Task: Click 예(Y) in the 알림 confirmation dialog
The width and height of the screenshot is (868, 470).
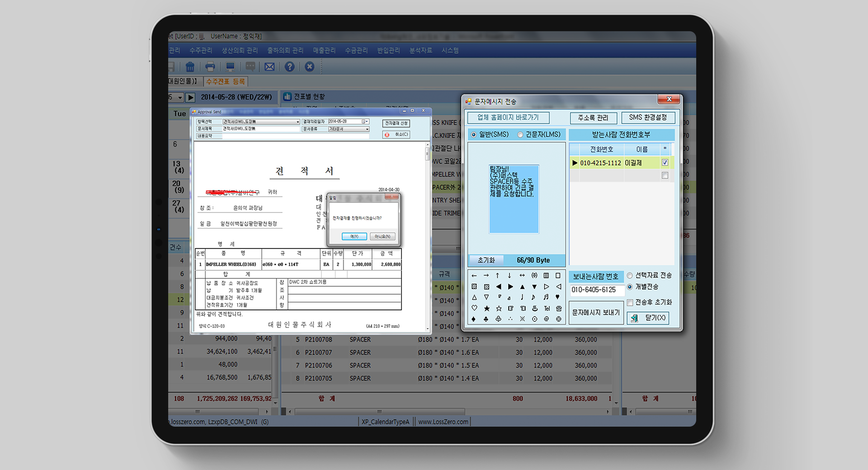Action: point(354,236)
